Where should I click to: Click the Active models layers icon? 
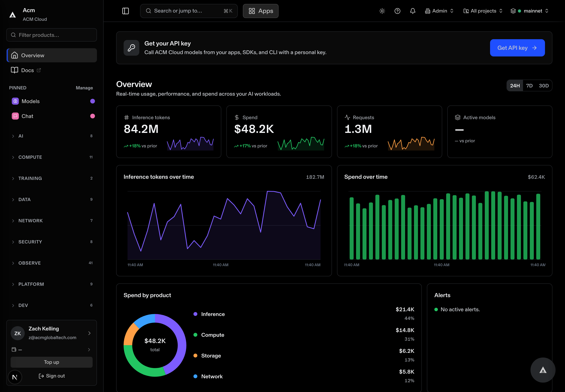[x=457, y=117]
